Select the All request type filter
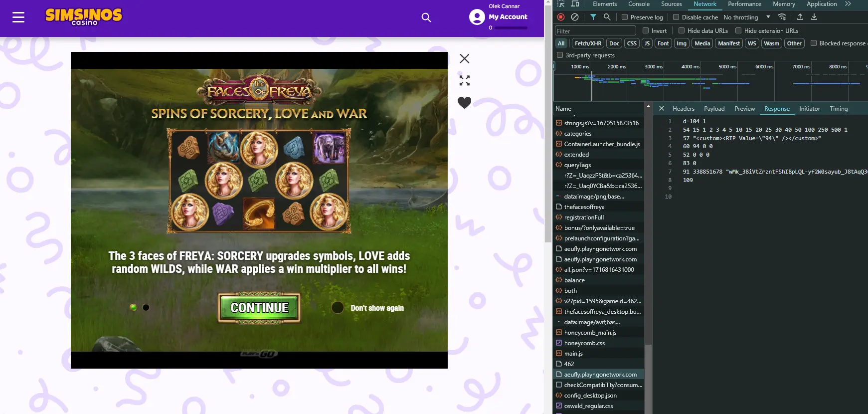The width and height of the screenshot is (868, 414). [561, 43]
